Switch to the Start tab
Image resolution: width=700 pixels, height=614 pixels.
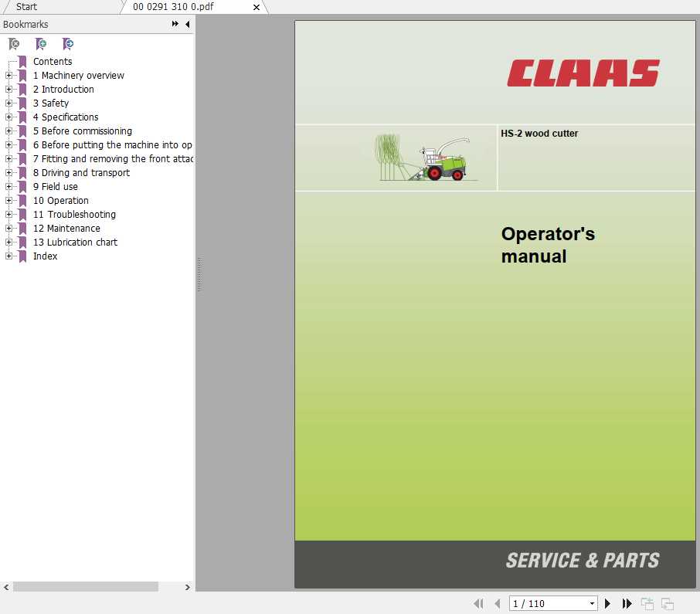pyautogui.click(x=27, y=7)
